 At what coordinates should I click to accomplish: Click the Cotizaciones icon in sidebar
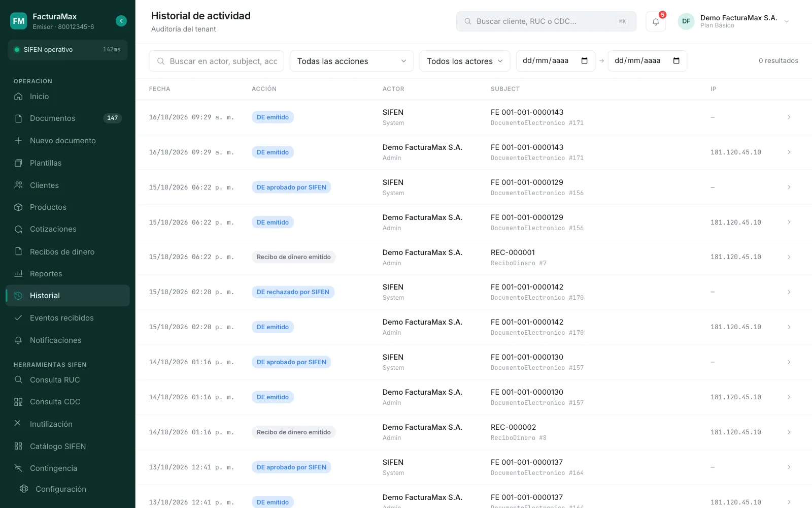pos(18,229)
